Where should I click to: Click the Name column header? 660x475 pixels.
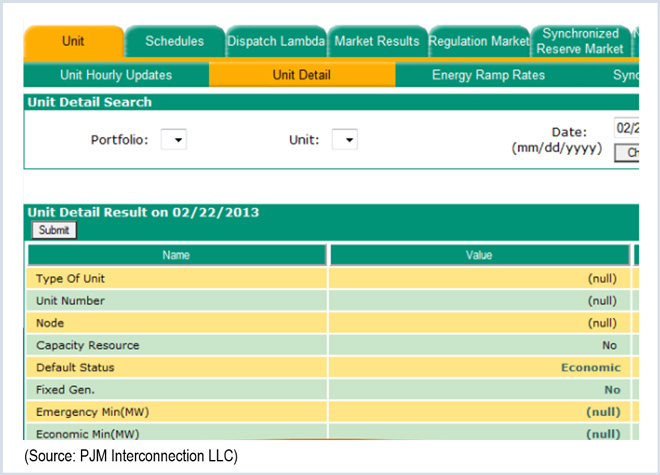(x=177, y=255)
